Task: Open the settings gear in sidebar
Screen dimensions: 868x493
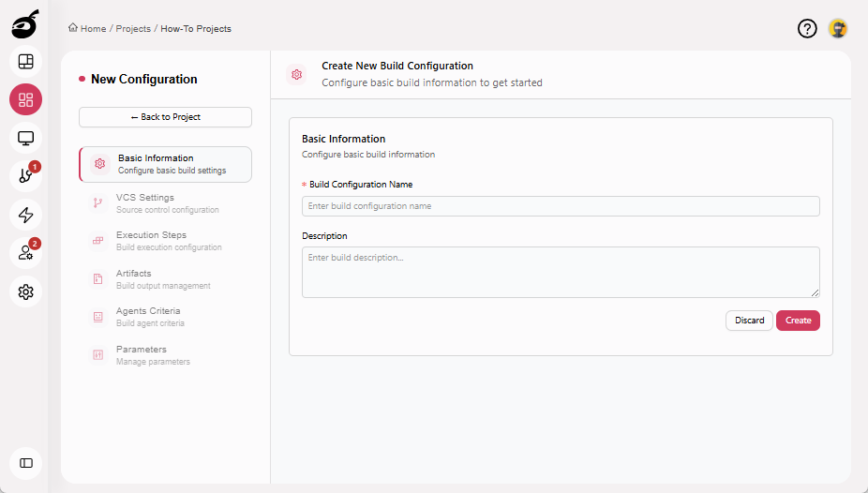Action: coord(26,291)
